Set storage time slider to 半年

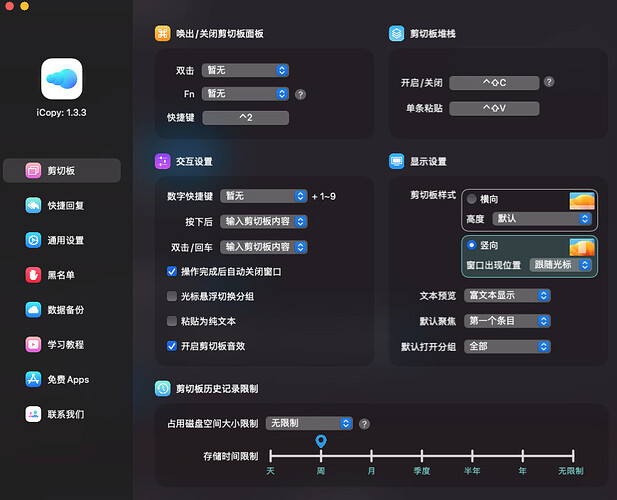point(472,456)
